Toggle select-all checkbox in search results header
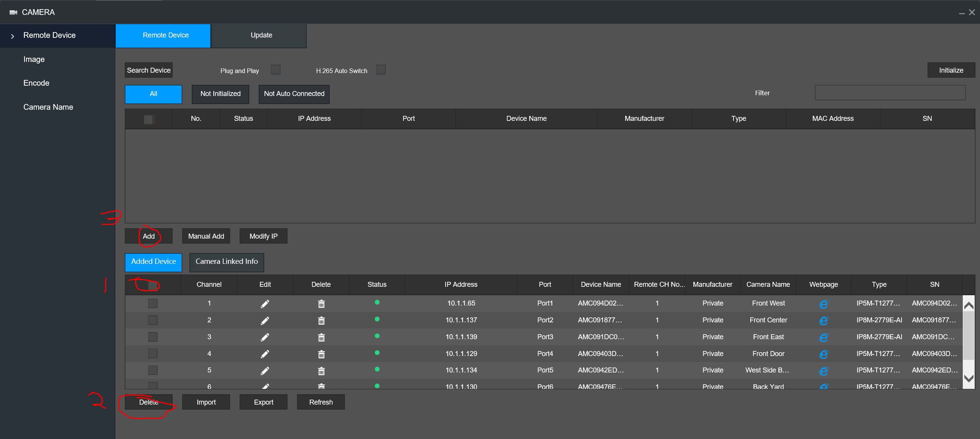This screenshot has height=439, width=980. coord(149,119)
